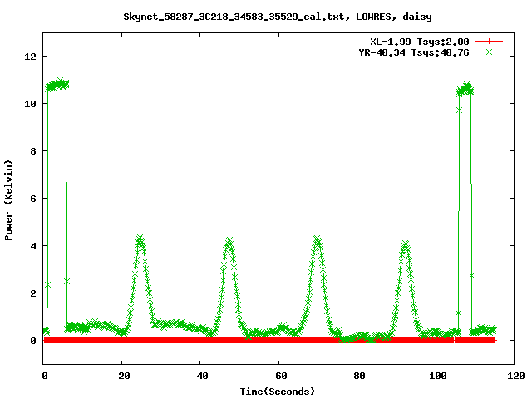Click the y-axis tick label 6
The width and height of the screenshot is (532, 399).
[x=33, y=199]
